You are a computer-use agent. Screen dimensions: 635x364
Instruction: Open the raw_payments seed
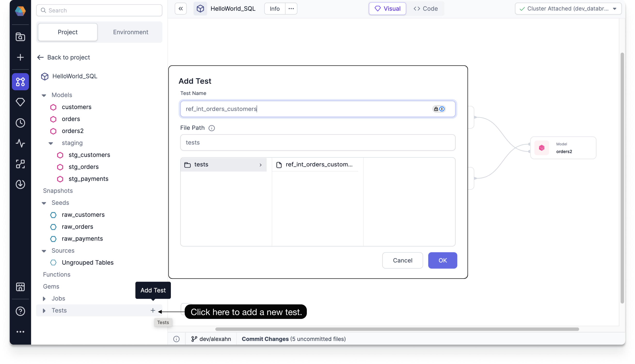point(82,239)
